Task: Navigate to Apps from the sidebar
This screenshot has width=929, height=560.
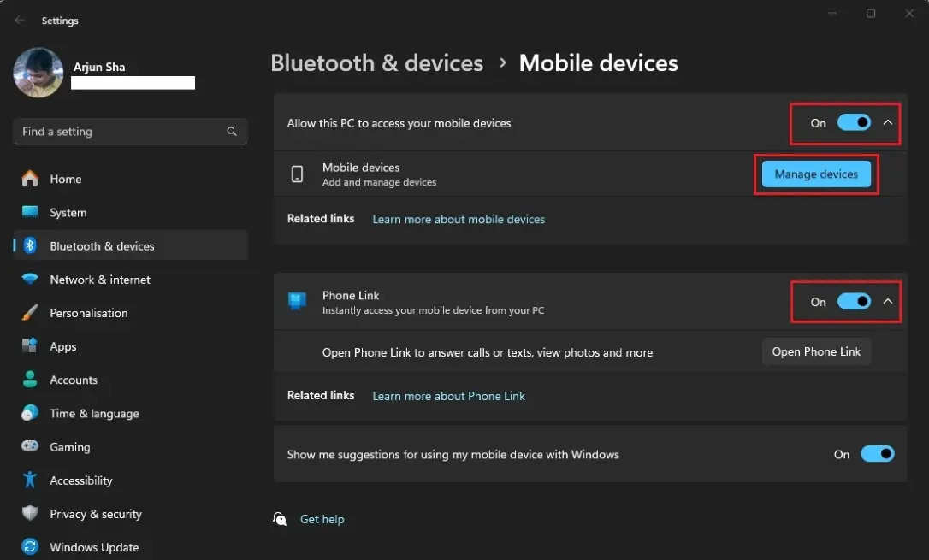Action: [28, 345]
